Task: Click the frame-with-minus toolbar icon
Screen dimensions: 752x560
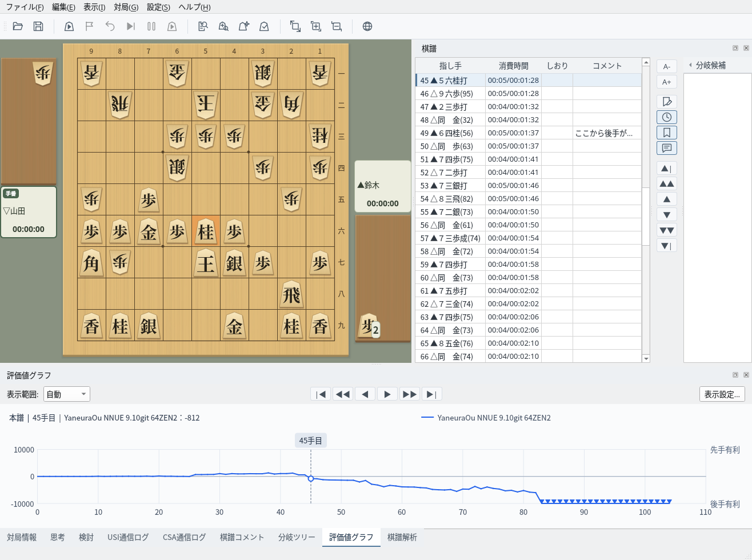Action: click(x=337, y=26)
